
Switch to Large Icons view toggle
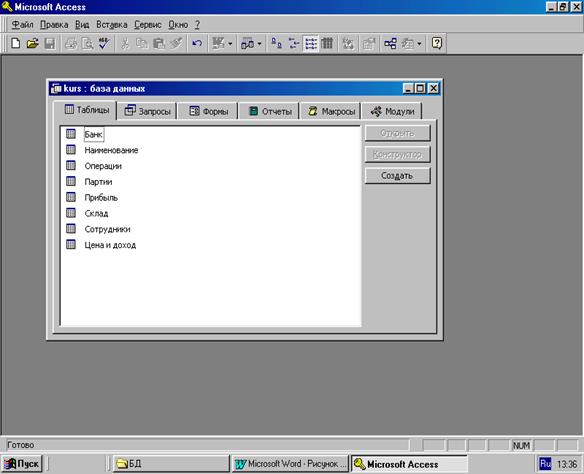[x=276, y=44]
